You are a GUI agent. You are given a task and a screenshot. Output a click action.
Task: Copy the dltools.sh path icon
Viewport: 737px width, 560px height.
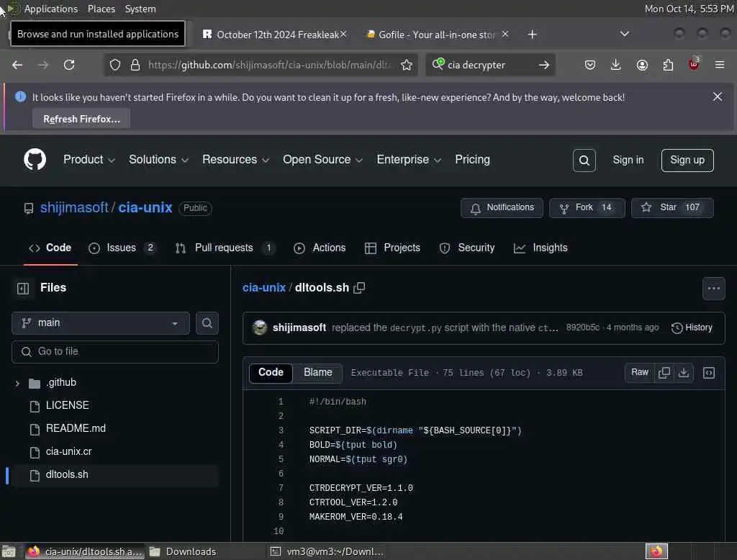click(x=359, y=288)
